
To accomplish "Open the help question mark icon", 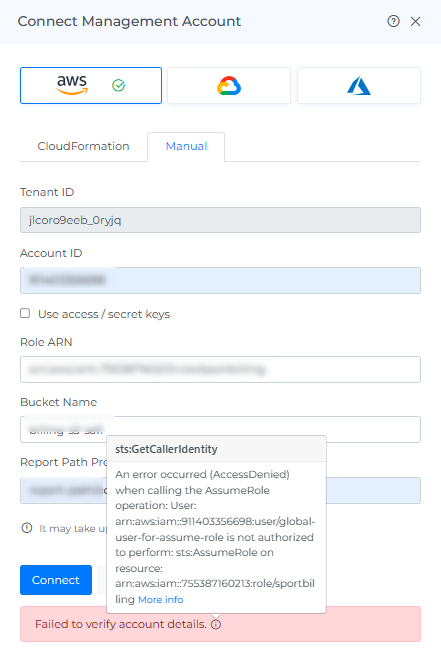I will point(393,21).
